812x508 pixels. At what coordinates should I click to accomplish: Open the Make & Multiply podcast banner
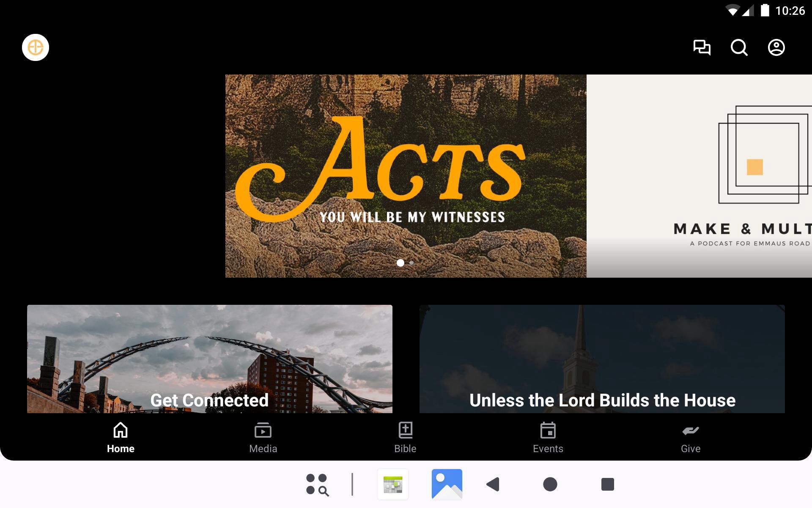coord(700,176)
